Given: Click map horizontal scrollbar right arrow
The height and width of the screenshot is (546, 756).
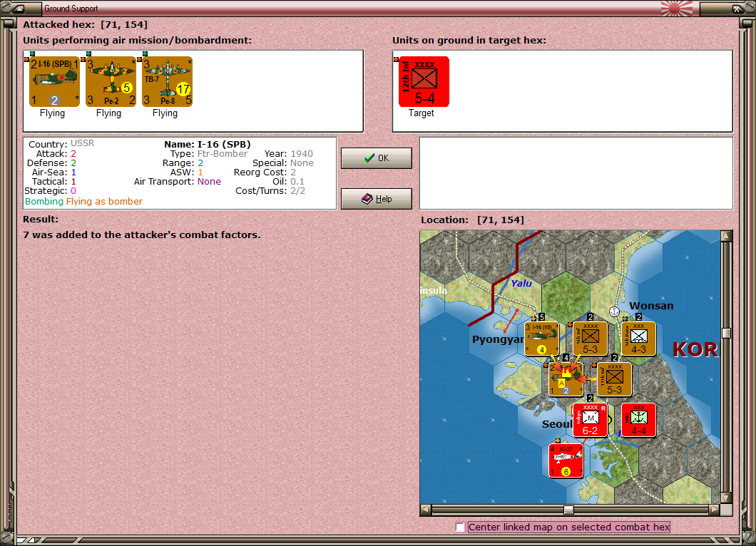Looking at the screenshot, I should click(715, 510).
